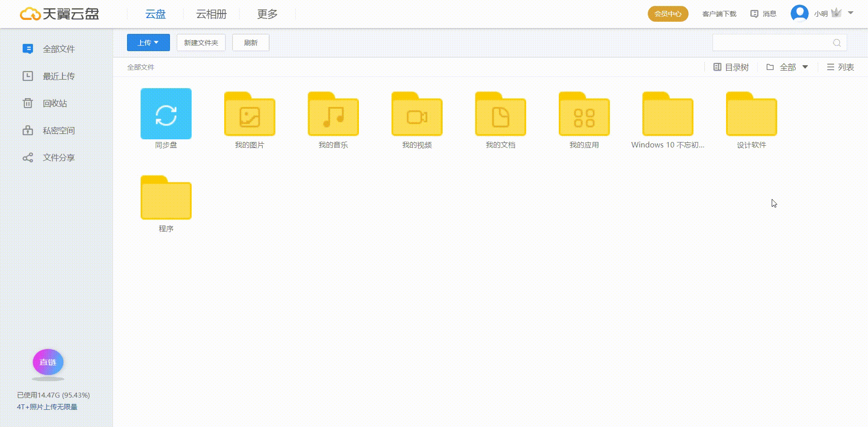Click the 直链 round badge icon
Viewport: 868px width, 427px height.
(x=48, y=362)
